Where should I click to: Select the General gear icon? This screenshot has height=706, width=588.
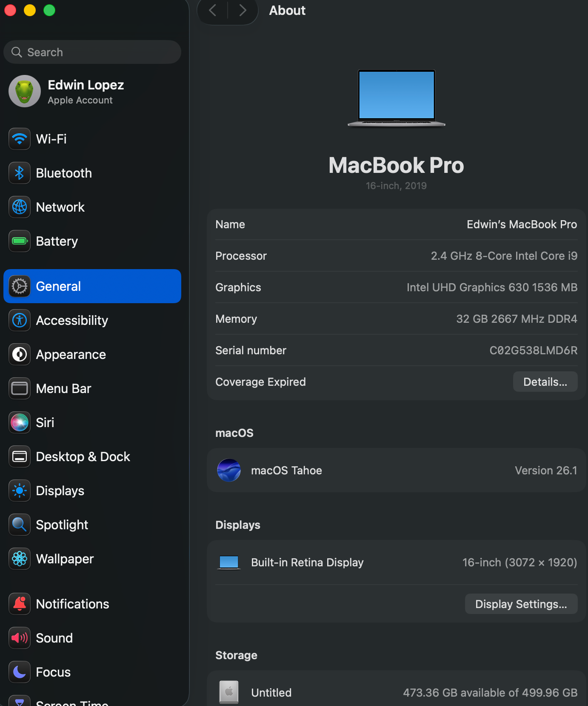tap(20, 286)
